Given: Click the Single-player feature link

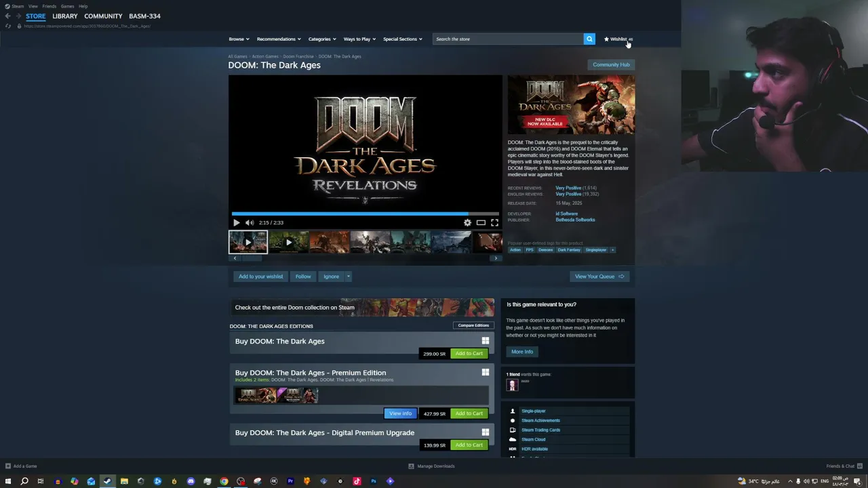Looking at the screenshot, I should tap(533, 411).
